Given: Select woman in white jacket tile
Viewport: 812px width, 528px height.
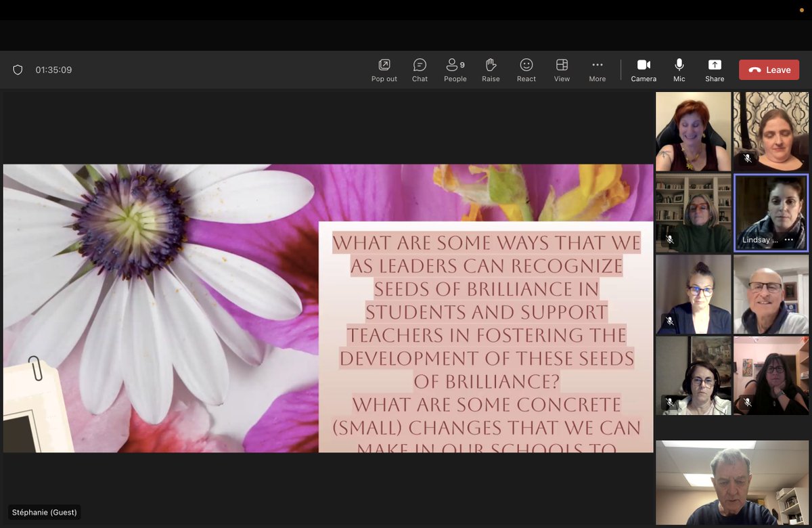Looking at the screenshot, I should point(694,376).
